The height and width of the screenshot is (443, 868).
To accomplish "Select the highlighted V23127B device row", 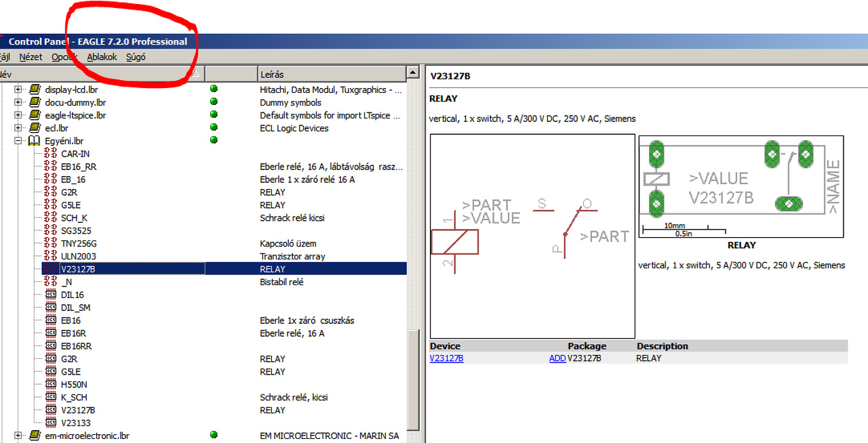I will click(x=224, y=269).
